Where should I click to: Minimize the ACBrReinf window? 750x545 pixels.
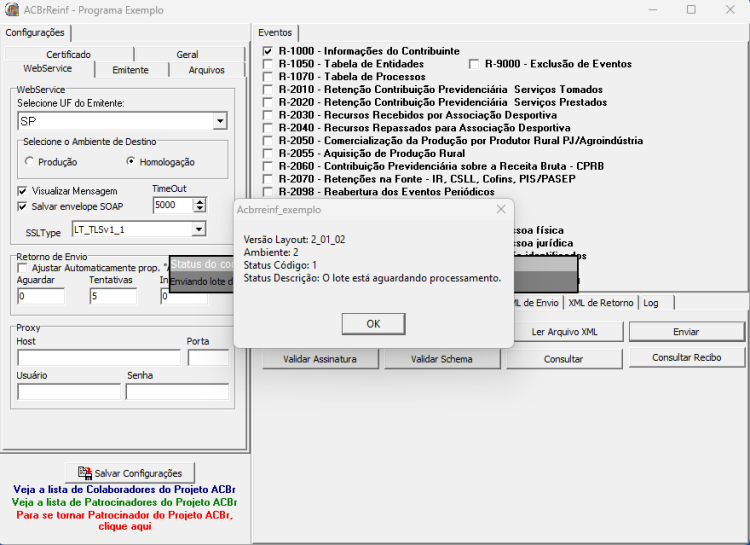tap(652, 10)
